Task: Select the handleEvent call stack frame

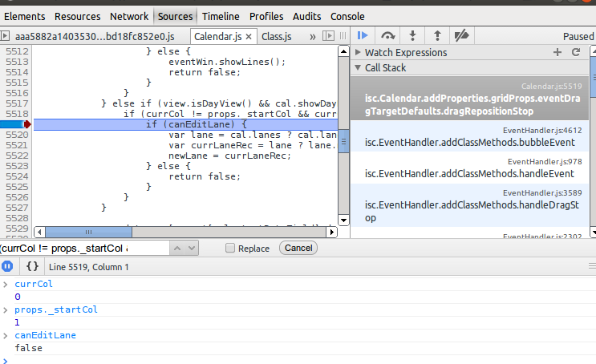Action: 469,168
